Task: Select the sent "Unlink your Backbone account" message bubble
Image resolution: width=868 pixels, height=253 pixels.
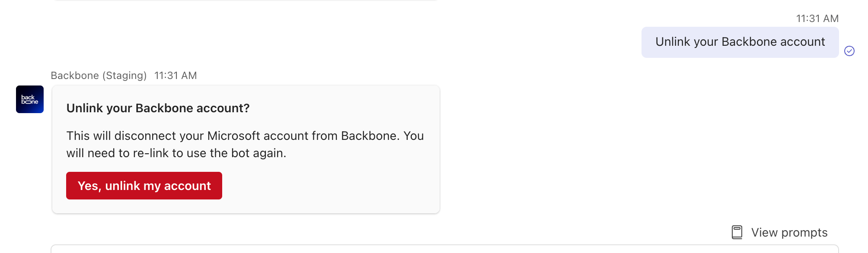Action: [740, 42]
